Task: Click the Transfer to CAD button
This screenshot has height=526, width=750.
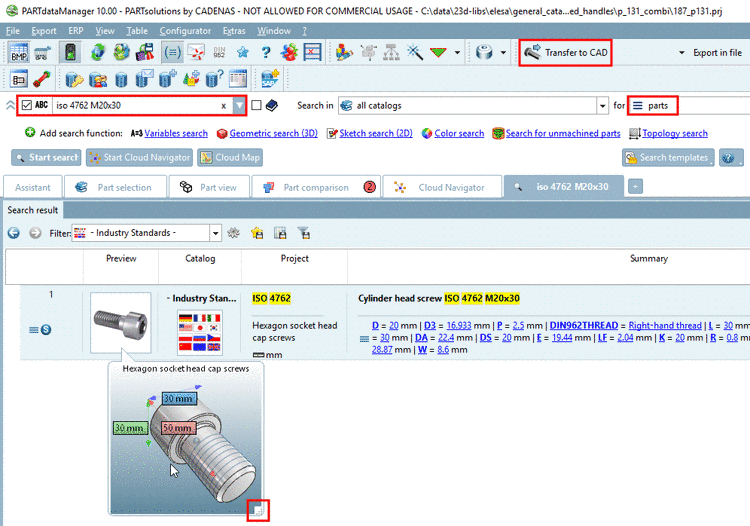Action: click(x=565, y=52)
